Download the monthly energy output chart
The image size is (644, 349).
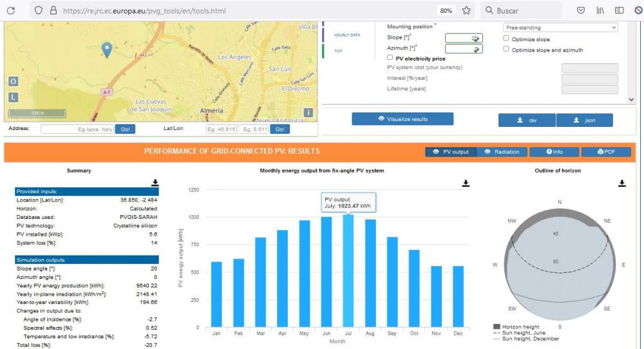pyautogui.click(x=466, y=183)
